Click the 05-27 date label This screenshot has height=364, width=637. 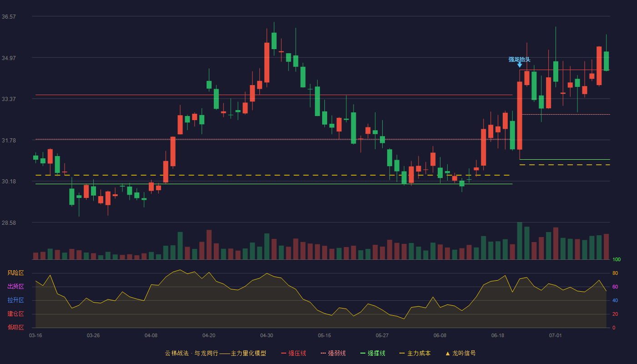(x=382, y=335)
